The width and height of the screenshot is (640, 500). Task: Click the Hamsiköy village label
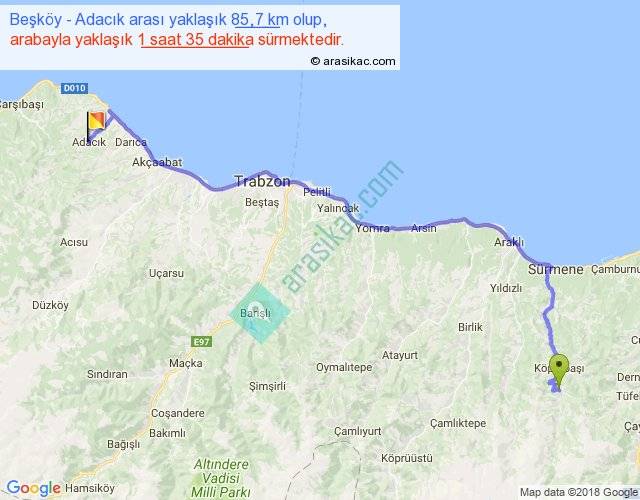(91, 488)
